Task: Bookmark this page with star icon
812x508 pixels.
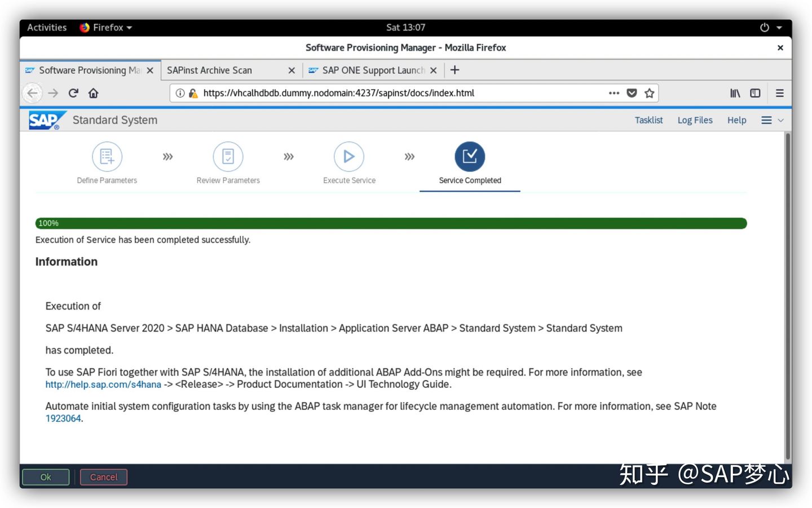Action: pyautogui.click(x=650, y=93)
